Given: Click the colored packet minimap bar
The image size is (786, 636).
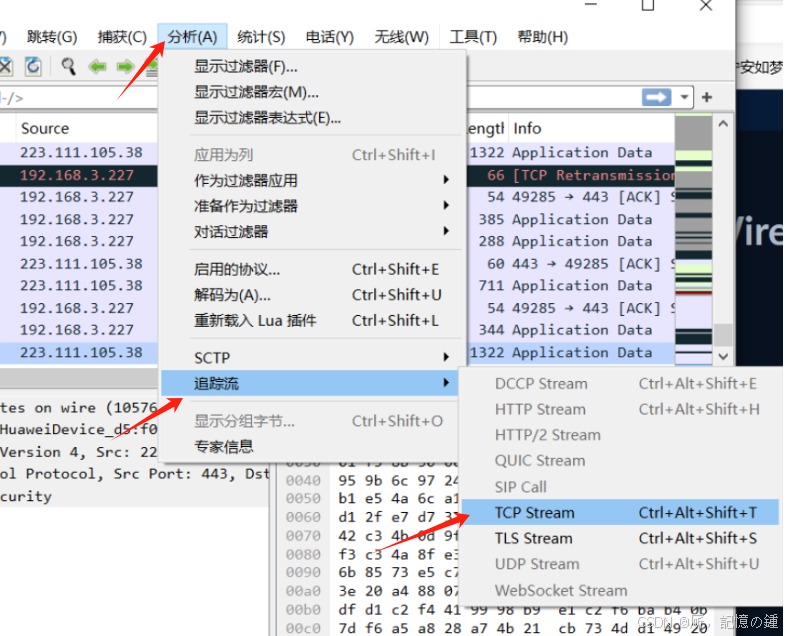Looking at the screenshot, I should point(693,240).
